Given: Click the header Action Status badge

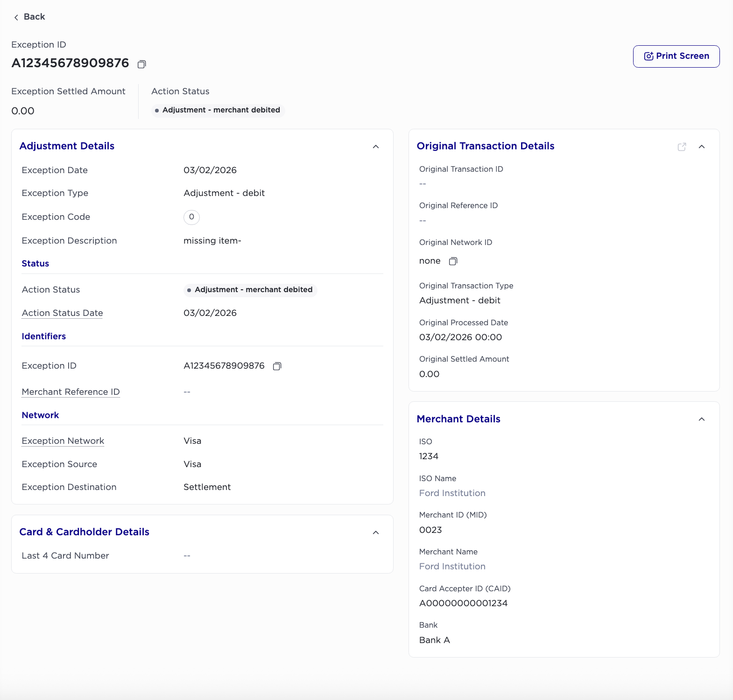Looking at the screenshot, I should (218, 110).
